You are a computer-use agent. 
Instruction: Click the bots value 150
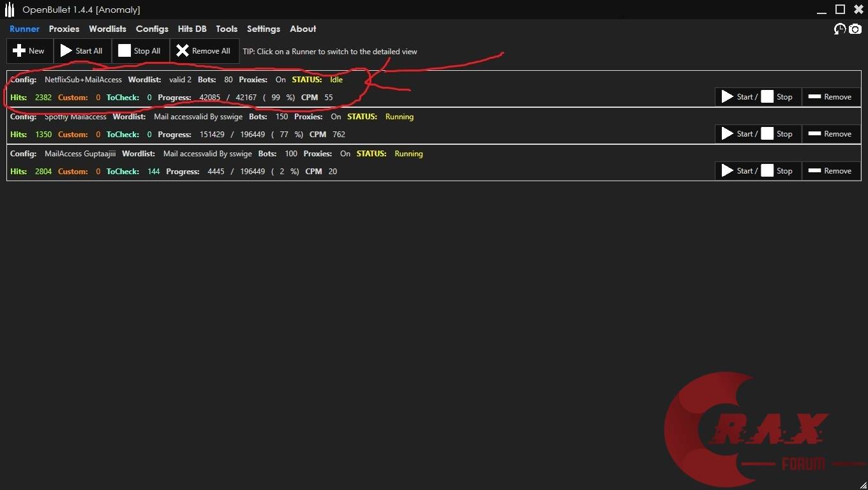(x=281, y=117)
